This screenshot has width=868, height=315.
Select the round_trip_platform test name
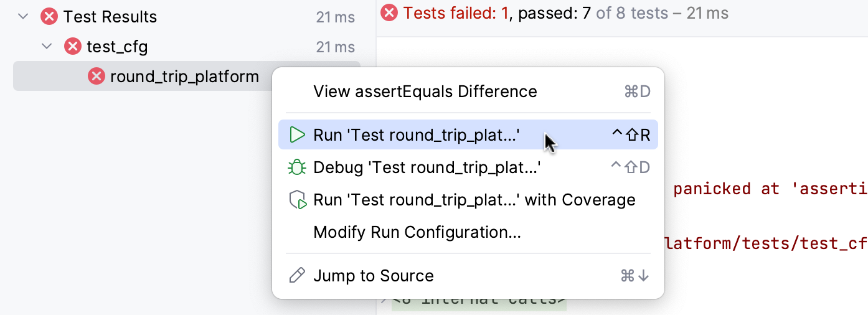coord(184,77)
